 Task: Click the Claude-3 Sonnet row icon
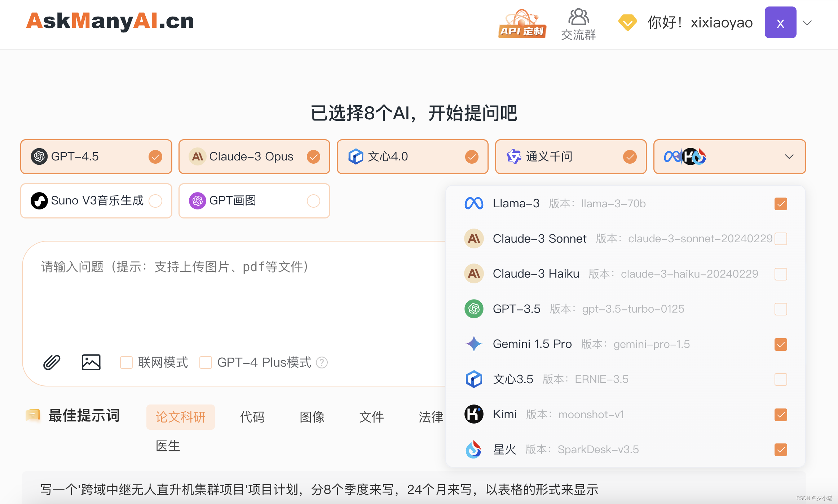474,239
